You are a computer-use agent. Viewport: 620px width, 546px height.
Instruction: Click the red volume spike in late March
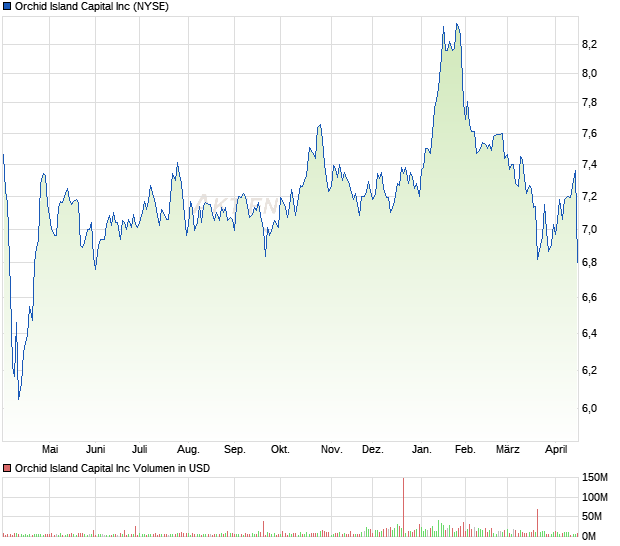click(x=537, y=523)
